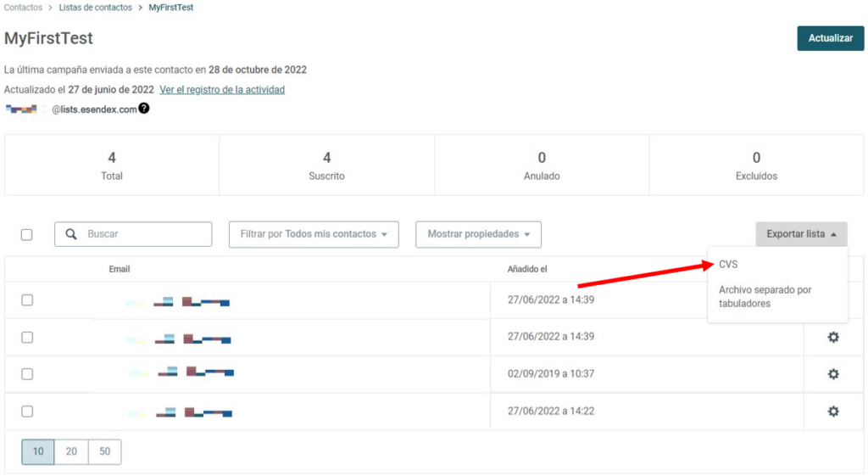Collapse the Exportar lista dropdown
This screenshot has width=868, height=476.
point(801,234)
